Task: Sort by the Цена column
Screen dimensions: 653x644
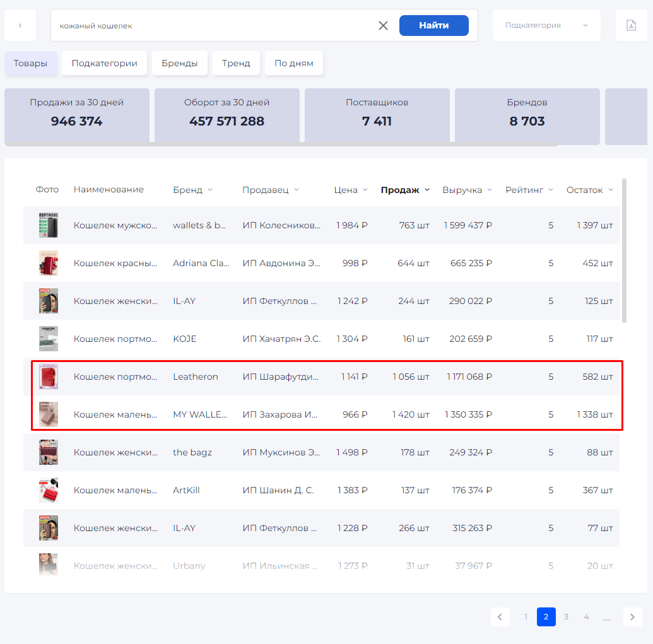Action: point(351,190)
